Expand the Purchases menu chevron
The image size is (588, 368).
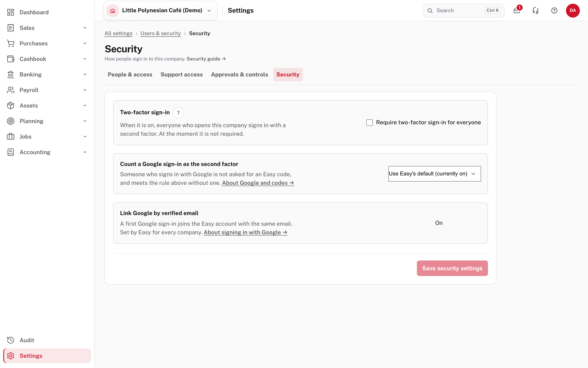(x=85, y=43)
